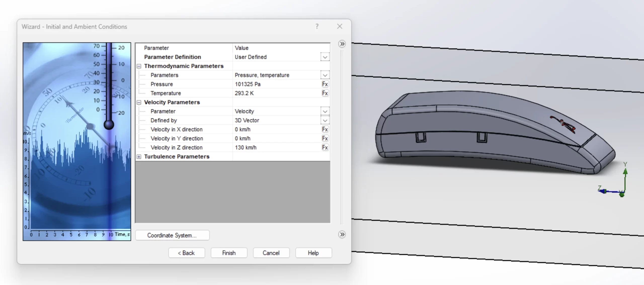Expand the Turbulence Parameters group

[139, 157]
